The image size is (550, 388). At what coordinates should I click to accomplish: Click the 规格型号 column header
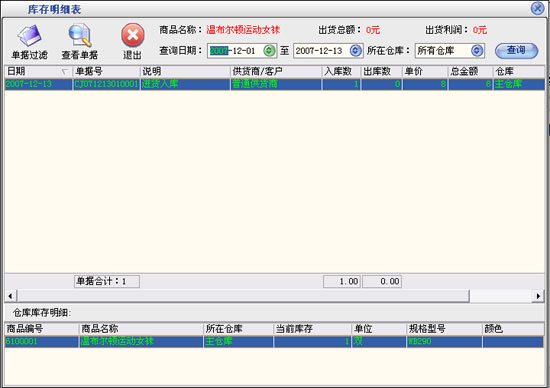tap(444, 329)
